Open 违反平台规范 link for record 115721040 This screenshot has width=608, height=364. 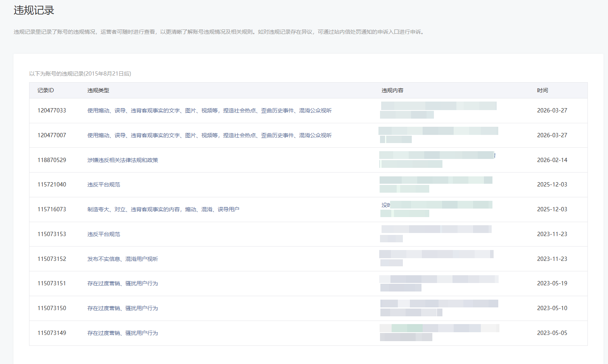(104, 185)
